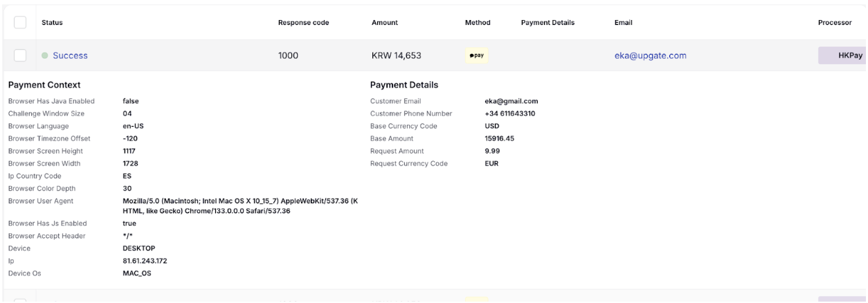
Task: Click the Device Os value MAC_OS
Action: point(136,273)
